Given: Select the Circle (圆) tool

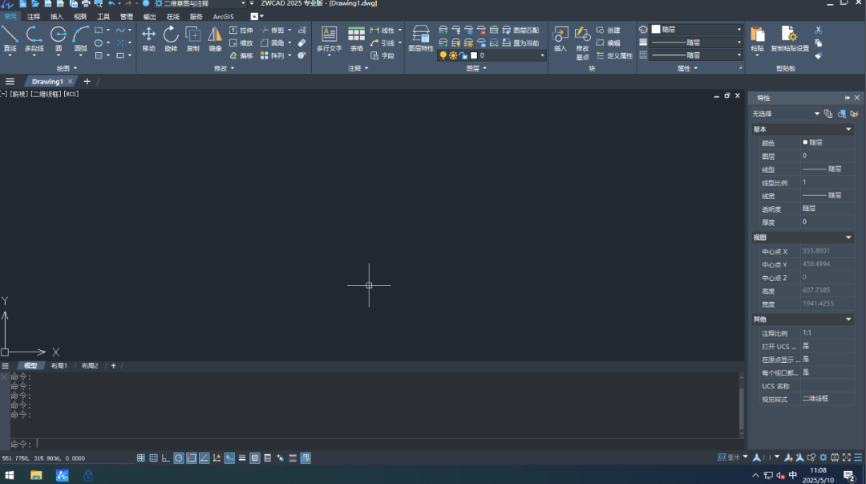Looking at the screenshot, I should coord(59,37).
